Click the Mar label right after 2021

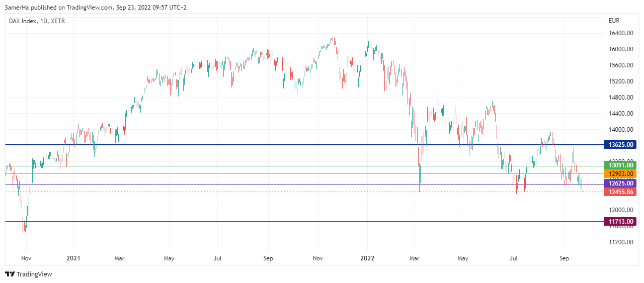click(120, 258)
